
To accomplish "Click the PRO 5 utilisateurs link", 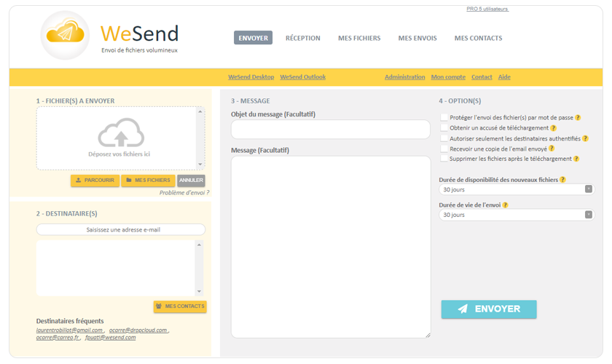I will click(x=487, y=9).
